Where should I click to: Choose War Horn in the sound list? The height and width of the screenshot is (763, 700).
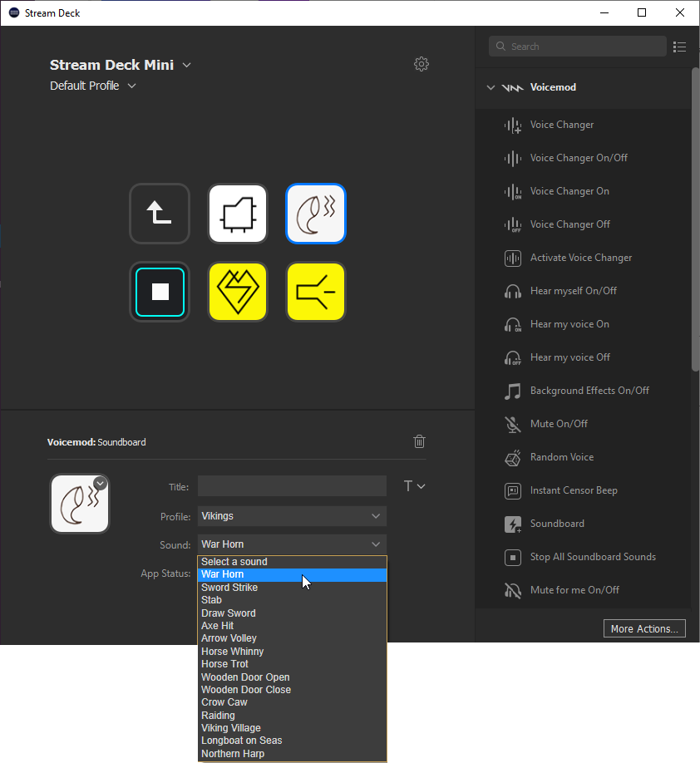tap(292, 574)
